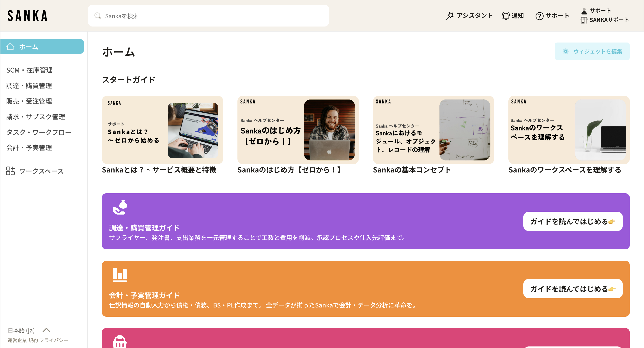Open the Sankaのはじめ方 guide thumbnail
644x348 pixels.
298,130
